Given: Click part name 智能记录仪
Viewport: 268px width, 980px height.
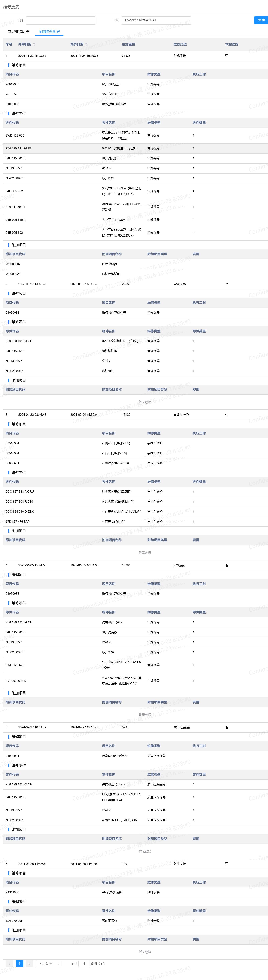Looking at the screenshot, I should point(110,921).
